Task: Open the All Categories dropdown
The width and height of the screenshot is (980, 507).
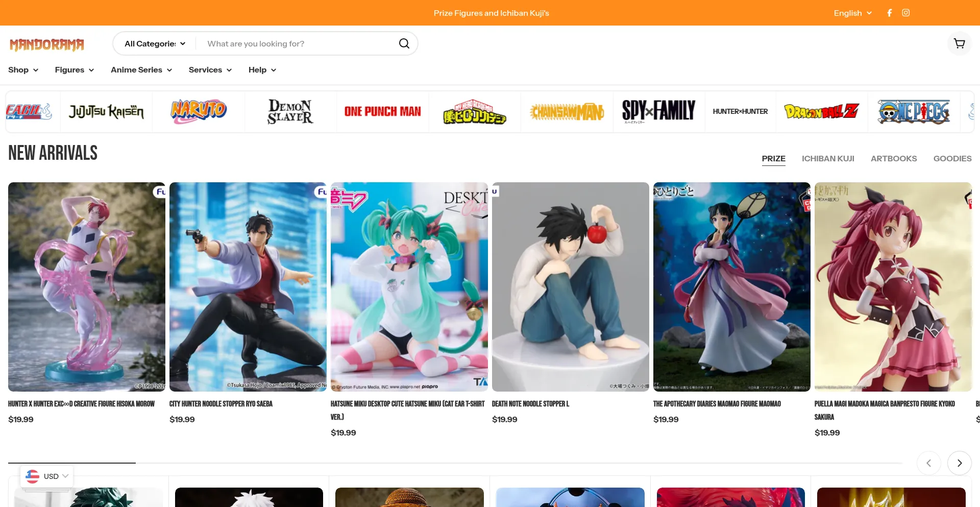Action: pos(155,44)
